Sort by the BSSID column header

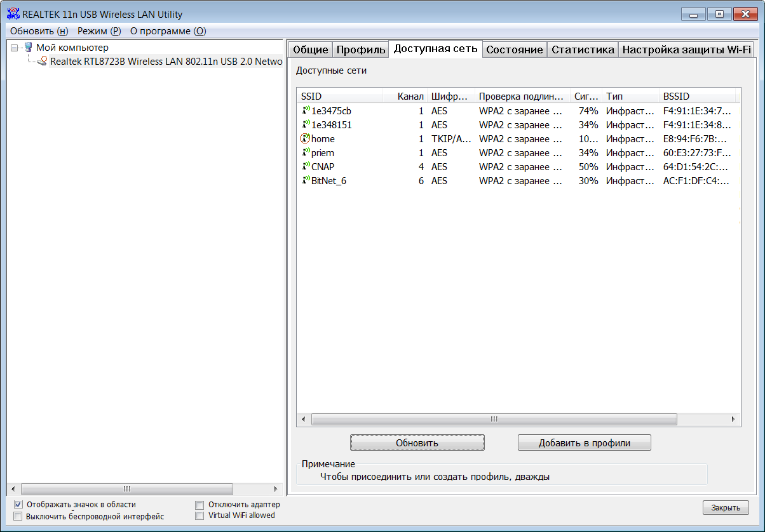point(698,96)
